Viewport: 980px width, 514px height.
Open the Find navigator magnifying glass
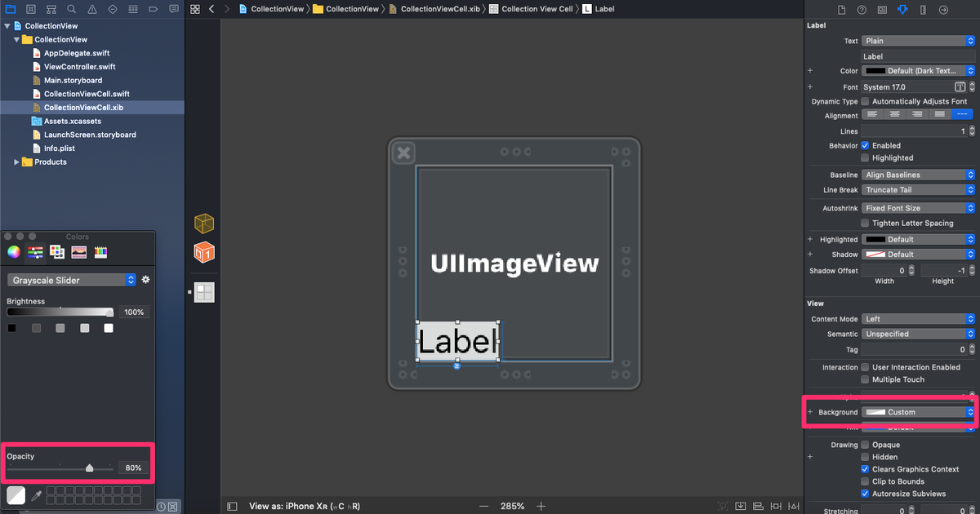point(70,8)
